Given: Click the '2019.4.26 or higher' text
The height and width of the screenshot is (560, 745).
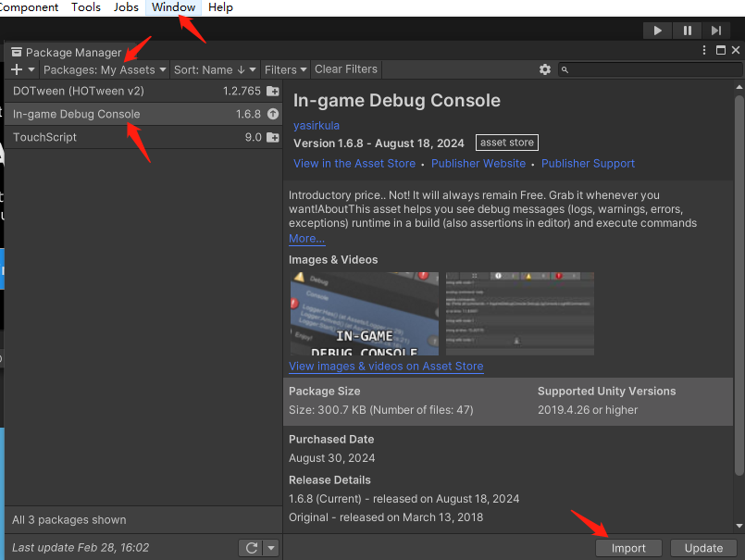Looking at the screenshot, I should tap(588, 410).
